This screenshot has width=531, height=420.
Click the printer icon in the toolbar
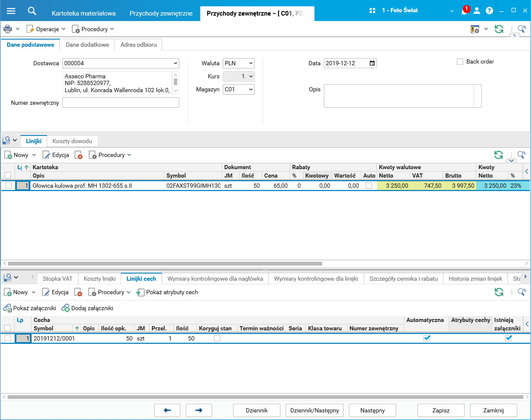coord(8,29)
